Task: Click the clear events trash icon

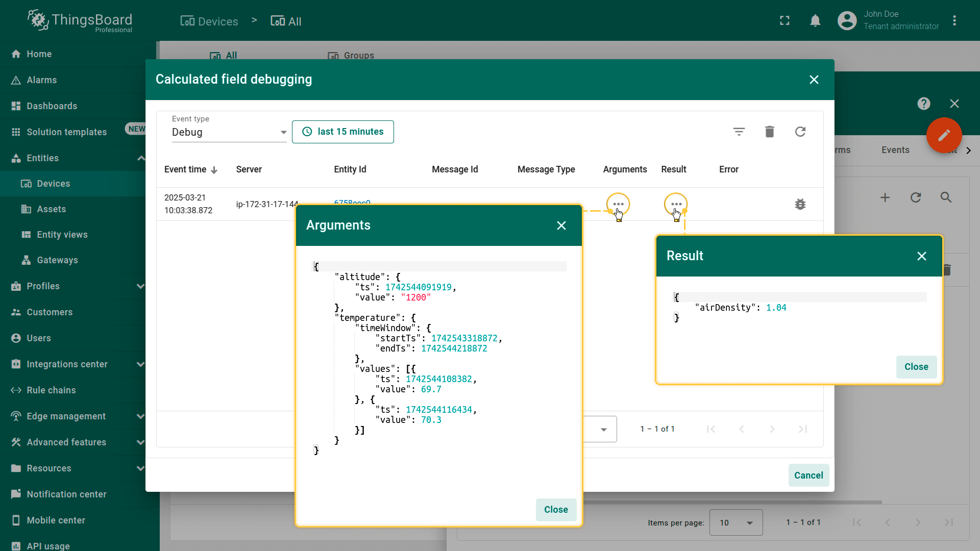Action: pyautogui.click(x=769, y=132)
